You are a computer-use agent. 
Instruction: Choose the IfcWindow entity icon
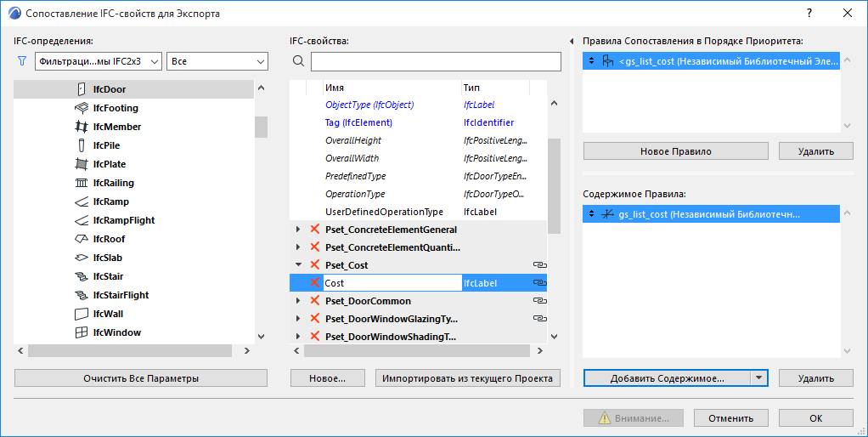(82, 332)
